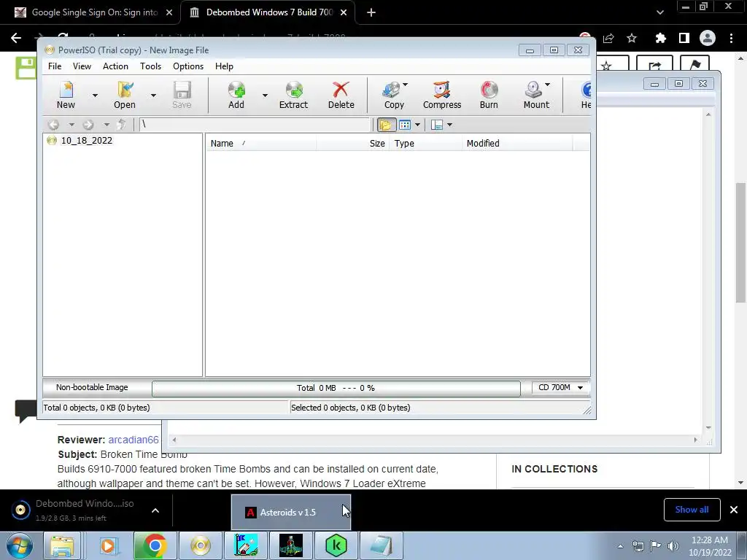Open the Add button dropdown arrow
The image size is (747, 560).
tap(265, 96)
